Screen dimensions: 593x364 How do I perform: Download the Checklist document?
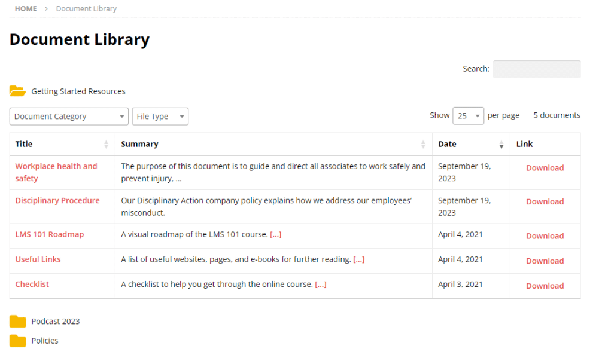pyautogui.click(x=545, y=286)
